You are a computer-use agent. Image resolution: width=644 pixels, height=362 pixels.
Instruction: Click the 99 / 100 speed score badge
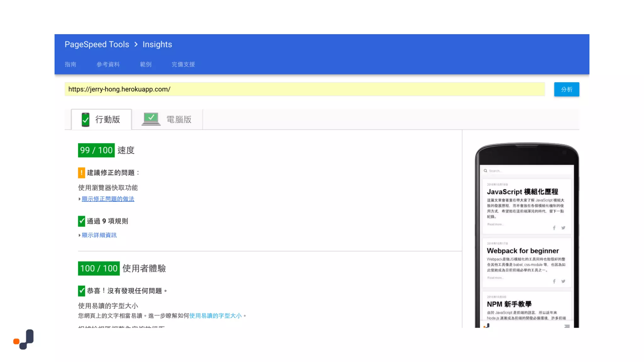pos(96,150)
